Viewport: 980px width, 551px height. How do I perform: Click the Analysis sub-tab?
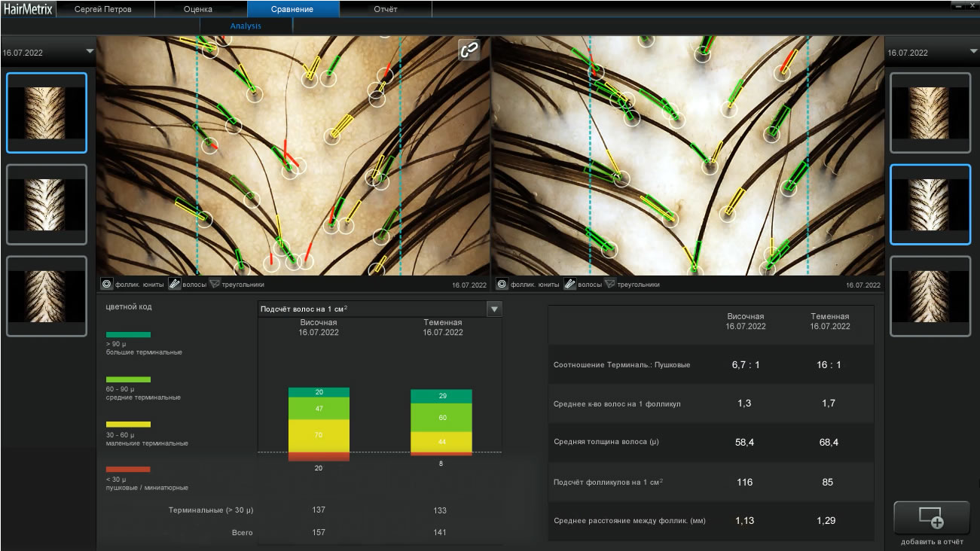tap(246, 26)
